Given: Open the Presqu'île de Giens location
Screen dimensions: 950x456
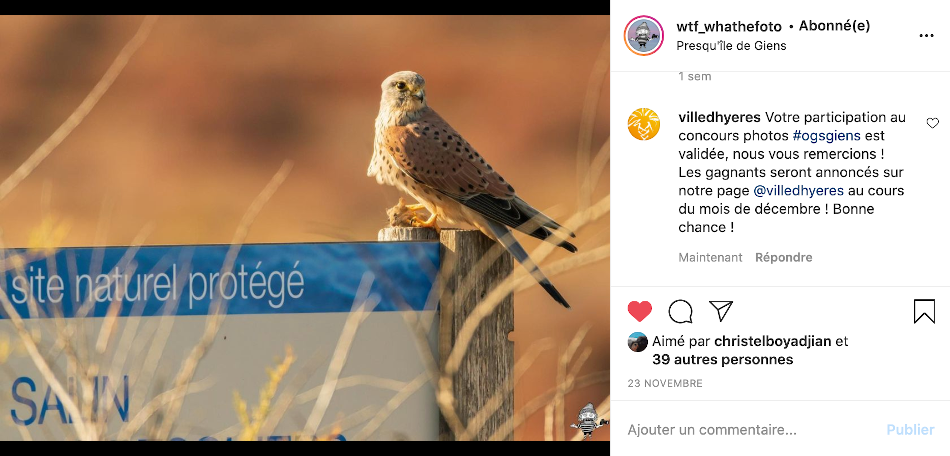Looking at the screenshot, I should pyautogui.click(x=731, y=45).
